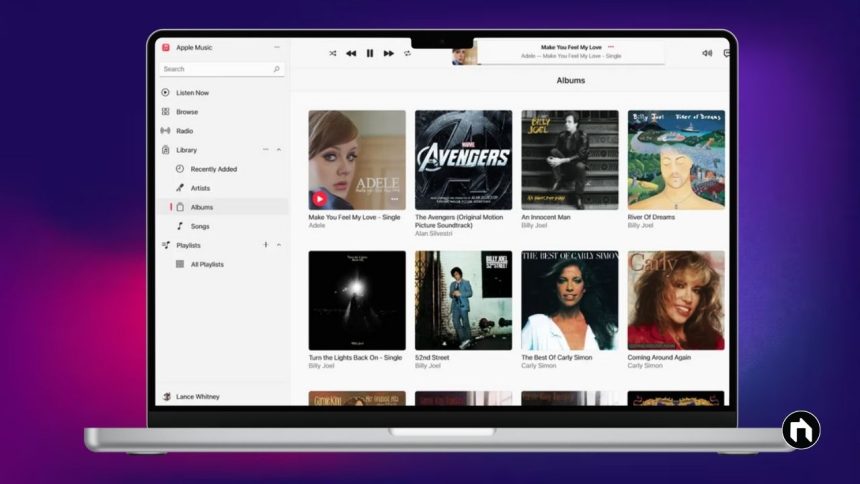The image size is (860, 484).
Task: Click 'Make You Feel My Love - Single' title
Action: (354, 217)
